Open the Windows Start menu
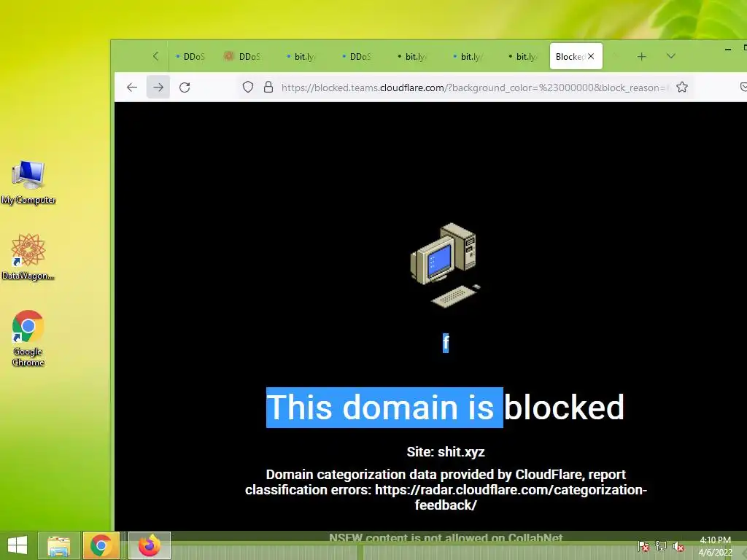The width and height of the screenshot is (747, 560). point(18,545)
